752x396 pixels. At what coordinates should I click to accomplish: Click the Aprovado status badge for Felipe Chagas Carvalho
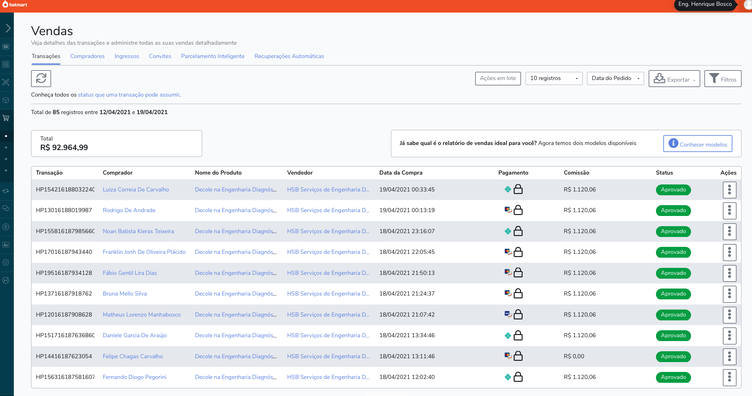(x=673, y=356)
